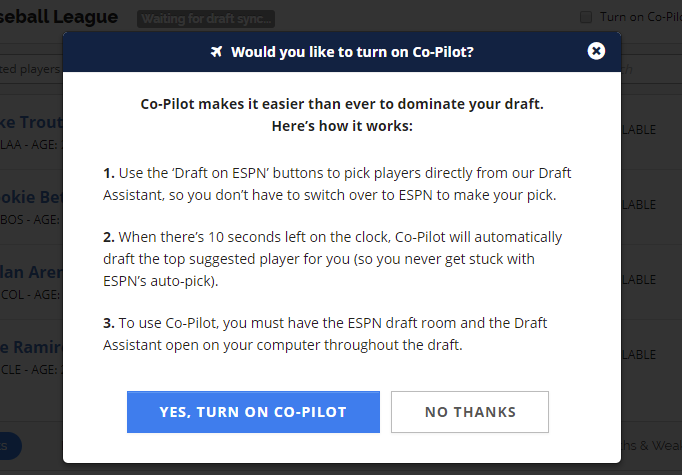Click the blue pill button at bottom left
The image size is (682, 475).
10,446
